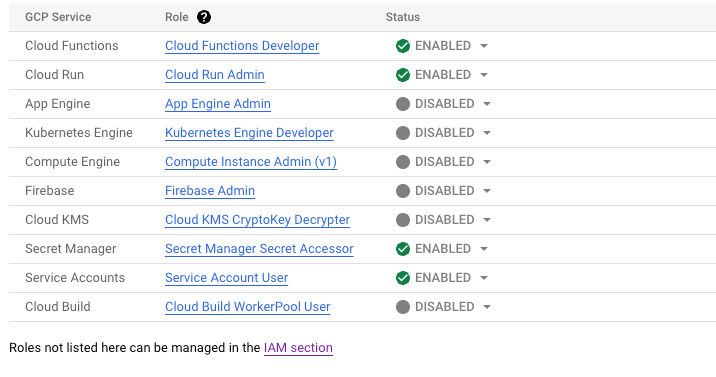Click the DISABLED label for App Engine

point(445,104)
